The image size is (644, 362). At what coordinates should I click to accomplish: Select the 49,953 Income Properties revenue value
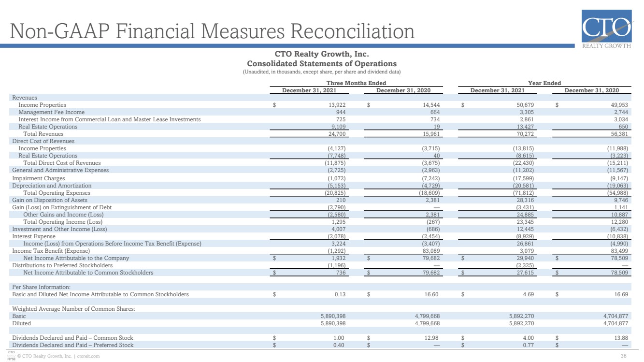619,105
